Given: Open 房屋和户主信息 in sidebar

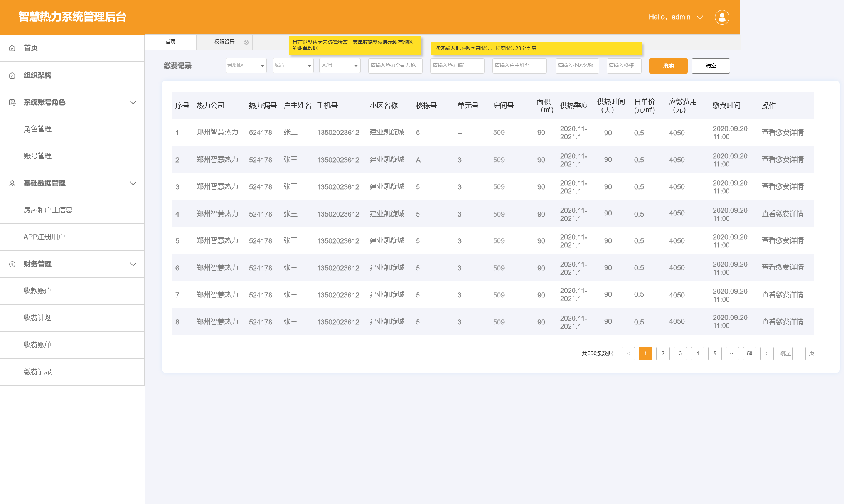Looking at the screenshot, I should pos(72,210).
